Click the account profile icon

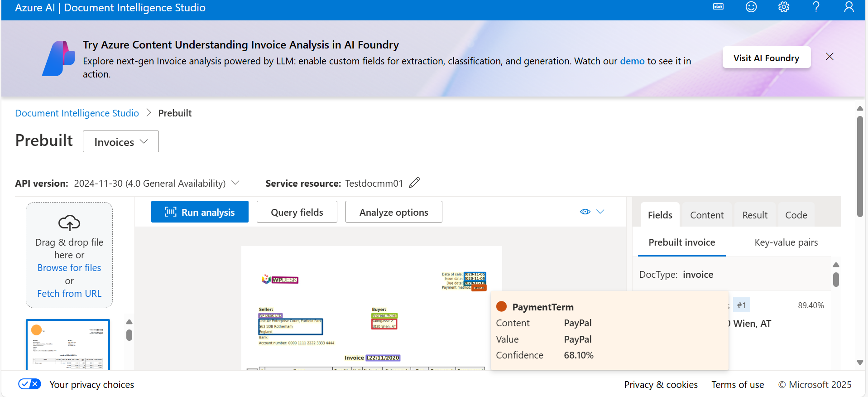point(849,7)
